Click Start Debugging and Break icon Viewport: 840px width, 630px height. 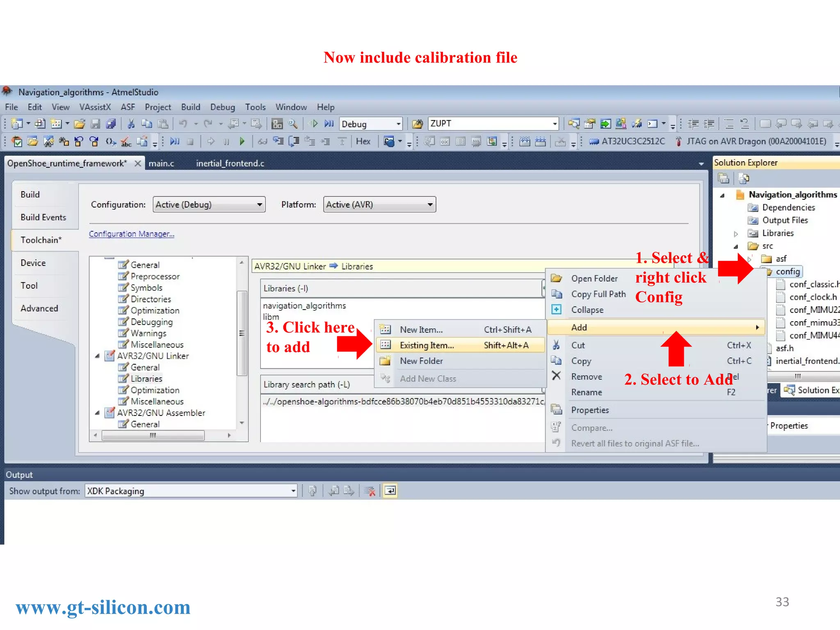click(329, 123)
